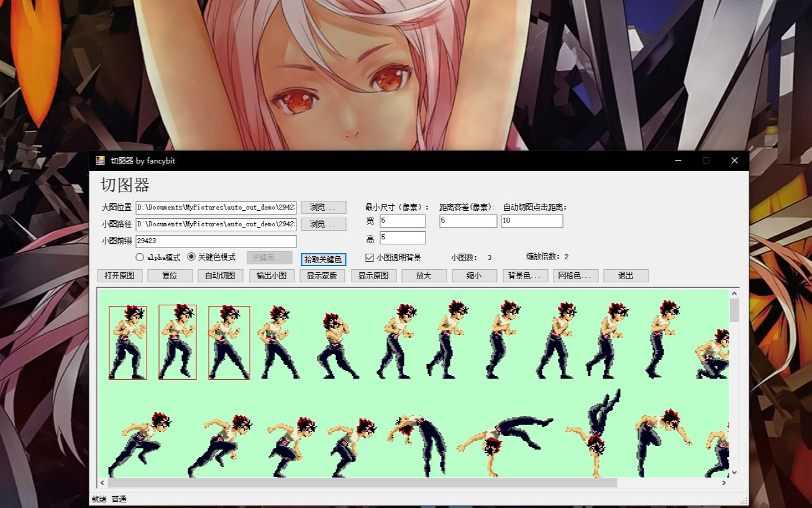Click the horizontal scrollbar thumb

tap(362, 483)
